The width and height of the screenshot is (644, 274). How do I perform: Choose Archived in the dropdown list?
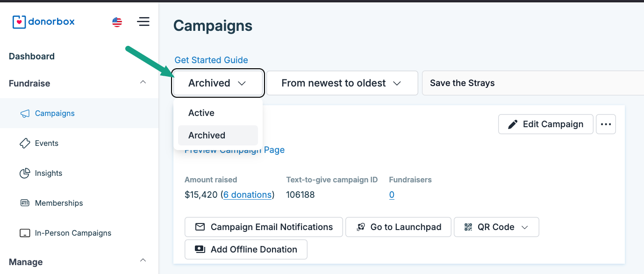[207, 136]
